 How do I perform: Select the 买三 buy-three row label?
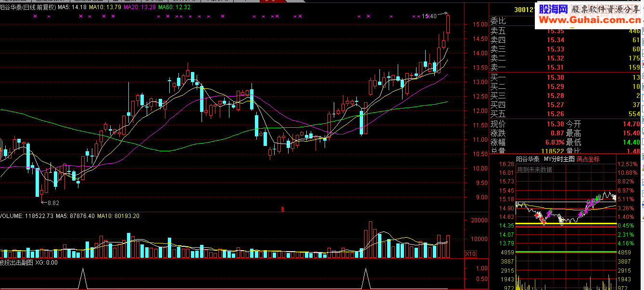(x=498, y=96)
